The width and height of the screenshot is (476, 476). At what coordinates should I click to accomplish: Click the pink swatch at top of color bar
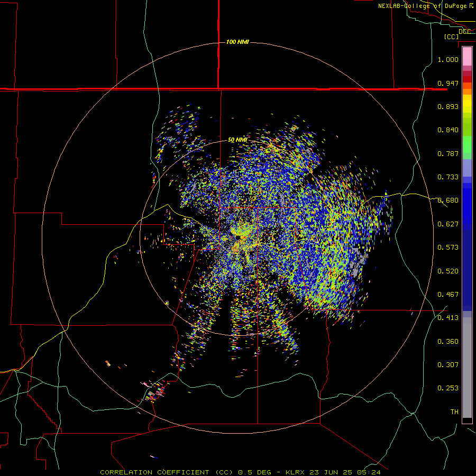(x=467, y=57)
